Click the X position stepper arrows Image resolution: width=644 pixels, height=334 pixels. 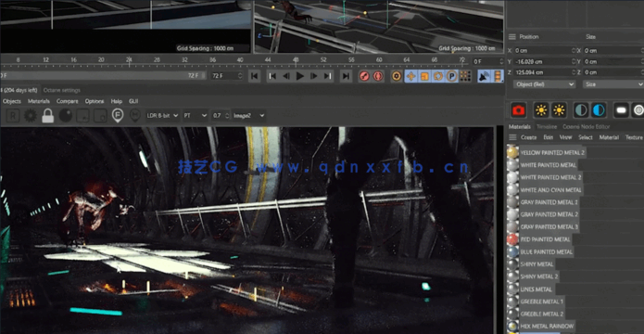pos(574,51)
